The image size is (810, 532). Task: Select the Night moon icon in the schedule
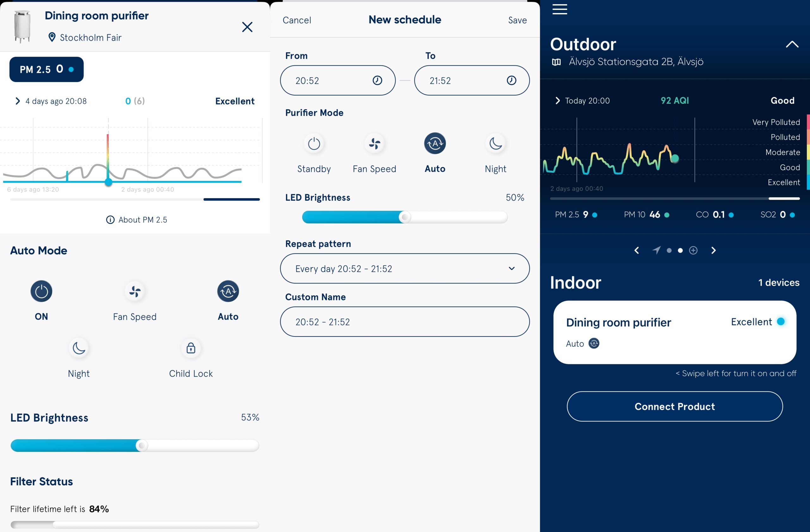pyautogui.click(x=495, y=144)
